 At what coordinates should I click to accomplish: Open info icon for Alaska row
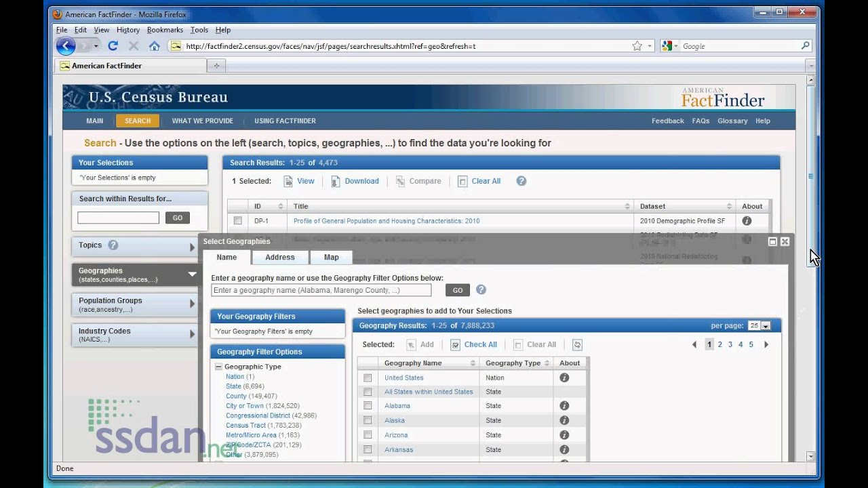(x=564, y=420)
